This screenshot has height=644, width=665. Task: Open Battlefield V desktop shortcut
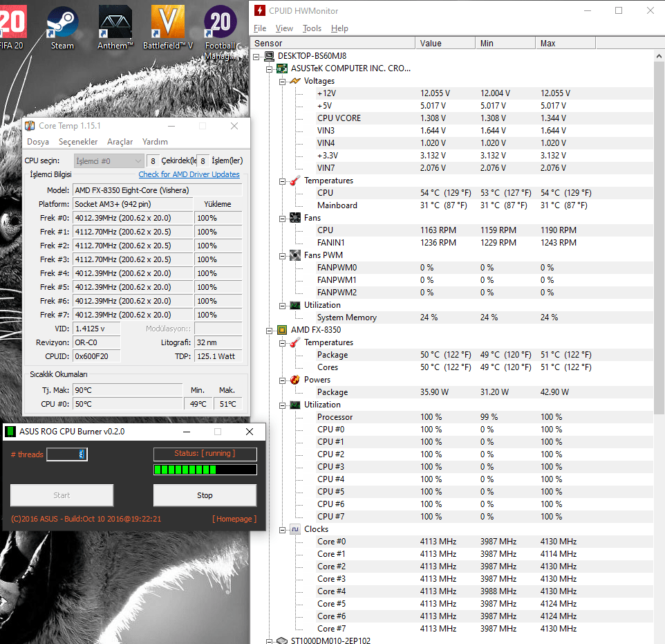tap(167, 27)
